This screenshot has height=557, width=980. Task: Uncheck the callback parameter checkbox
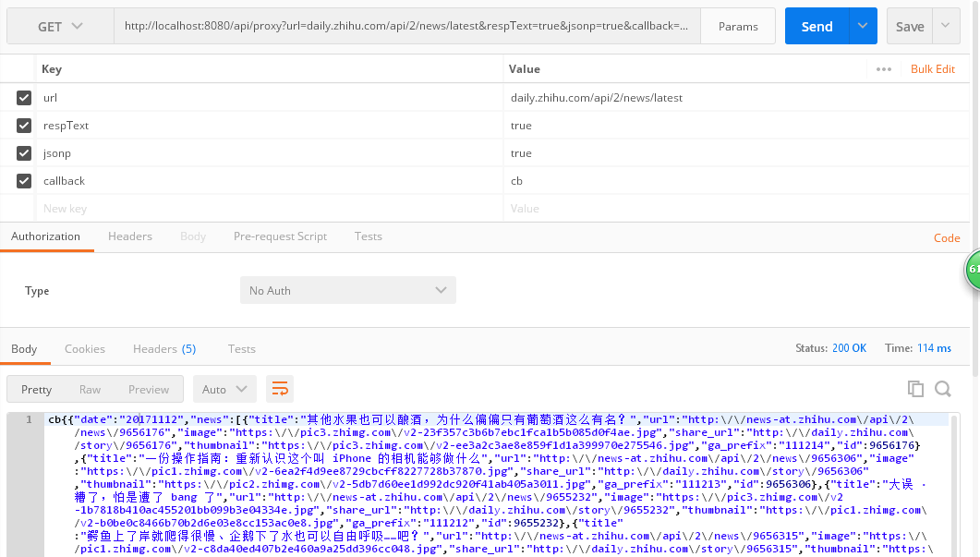coord(24,181)
